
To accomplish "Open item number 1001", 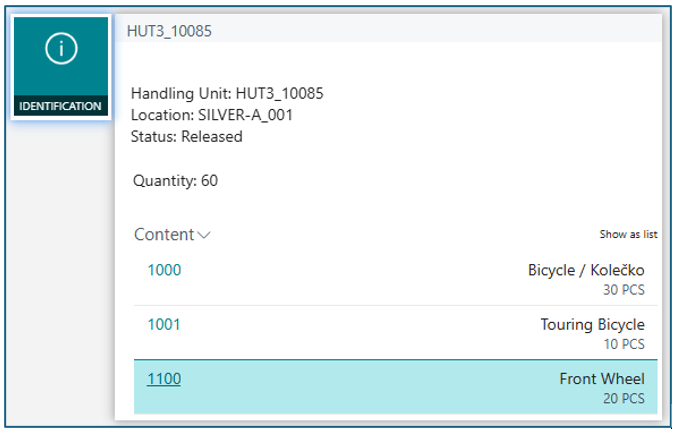I will point(164,324).
